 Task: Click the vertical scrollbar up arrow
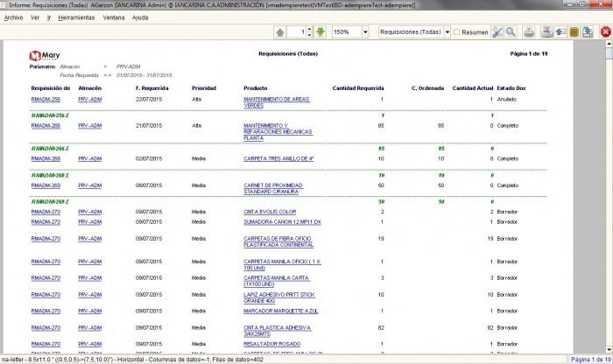pos(609,44)
